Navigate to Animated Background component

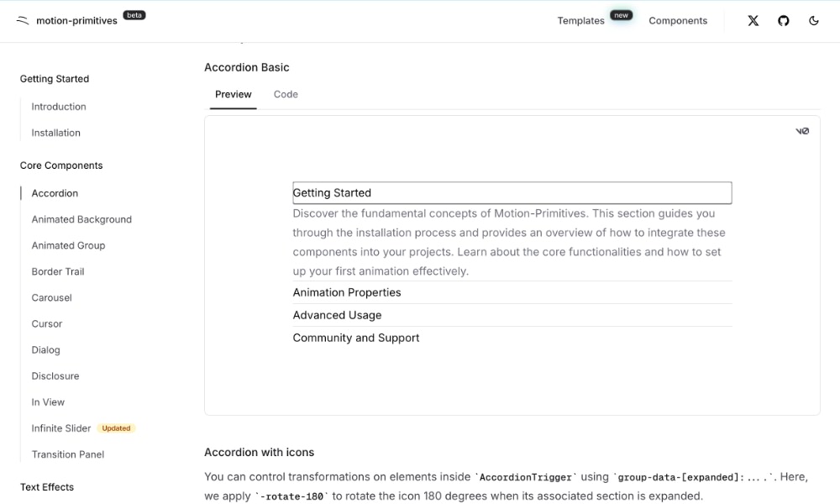click(x=81, y=219)
